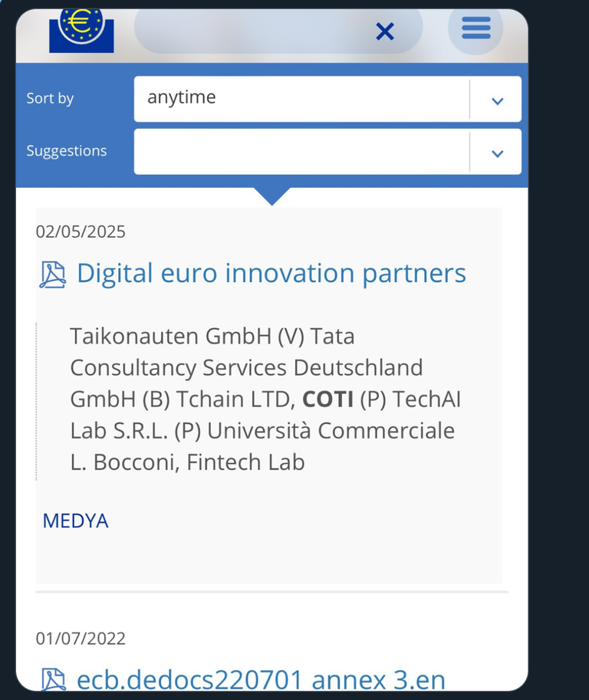This screenshot has height=700, width=589.
Task: Clear the search with the X icon
Action: [x=384, y=31]
